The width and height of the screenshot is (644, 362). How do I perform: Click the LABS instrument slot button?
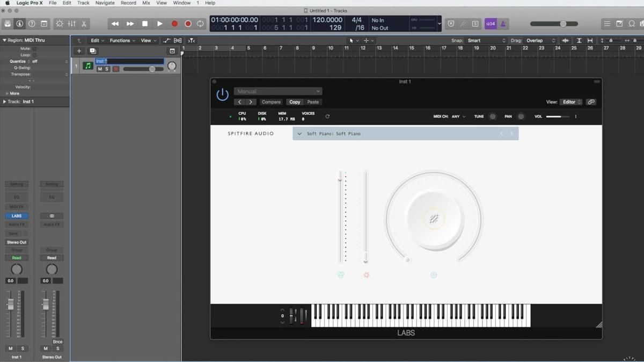point(17,216)
